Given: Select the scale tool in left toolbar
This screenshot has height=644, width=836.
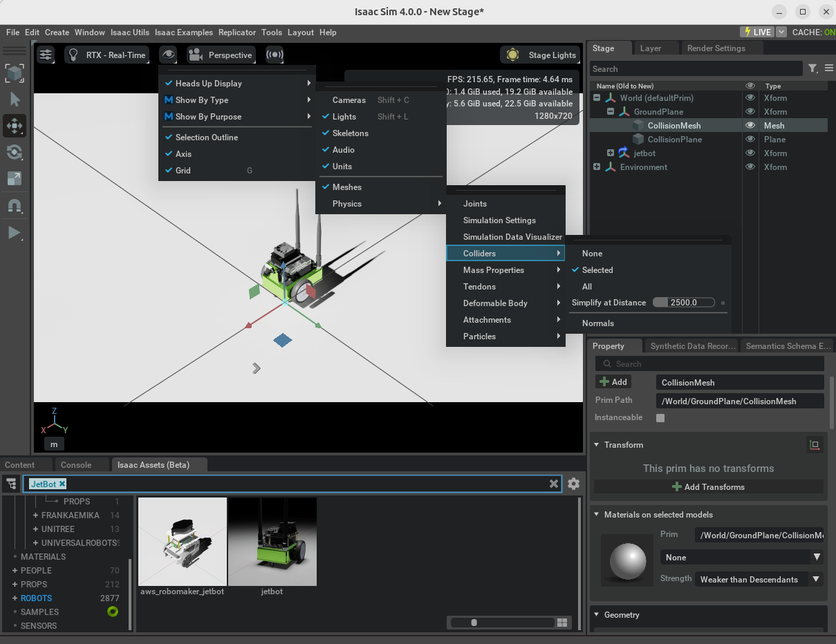Looking at the screenshot, I should [15, 178].
